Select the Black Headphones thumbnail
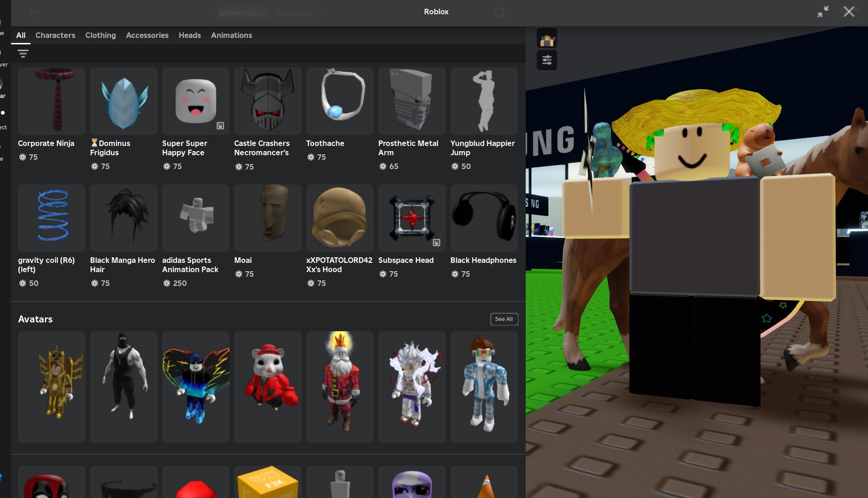 (484, 218)
